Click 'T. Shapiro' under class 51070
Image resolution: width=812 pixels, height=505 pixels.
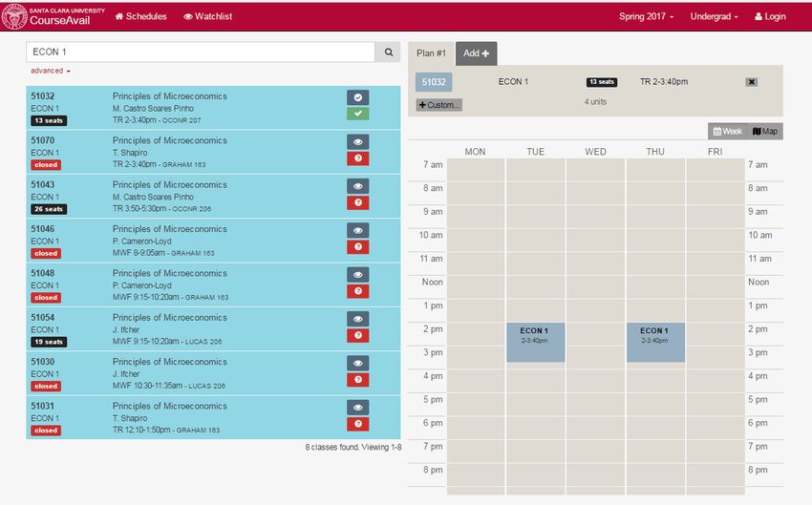coord(130,153)
